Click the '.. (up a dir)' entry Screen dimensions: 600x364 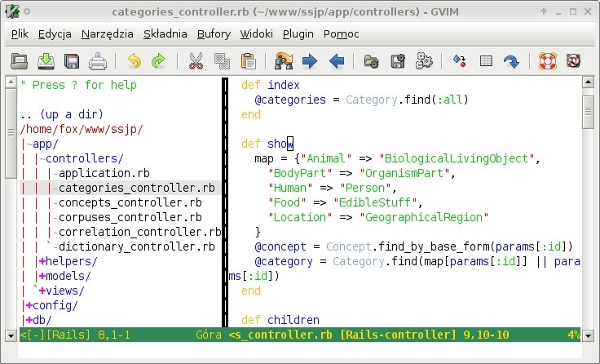click(x=62, y=114)
